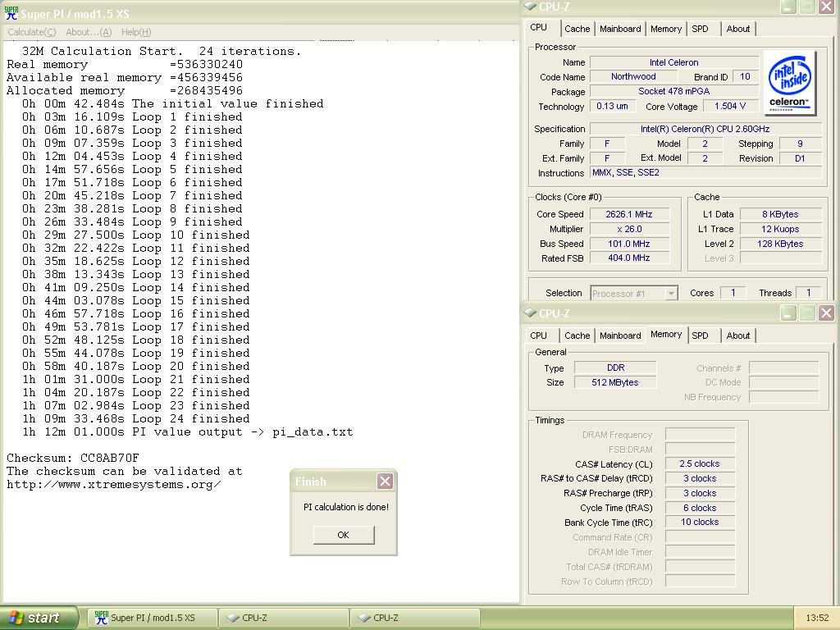The height and width of the screenshot is (630, 840).
Task: Close the top CPU-Z window
Action: click(x=826, y=7)
